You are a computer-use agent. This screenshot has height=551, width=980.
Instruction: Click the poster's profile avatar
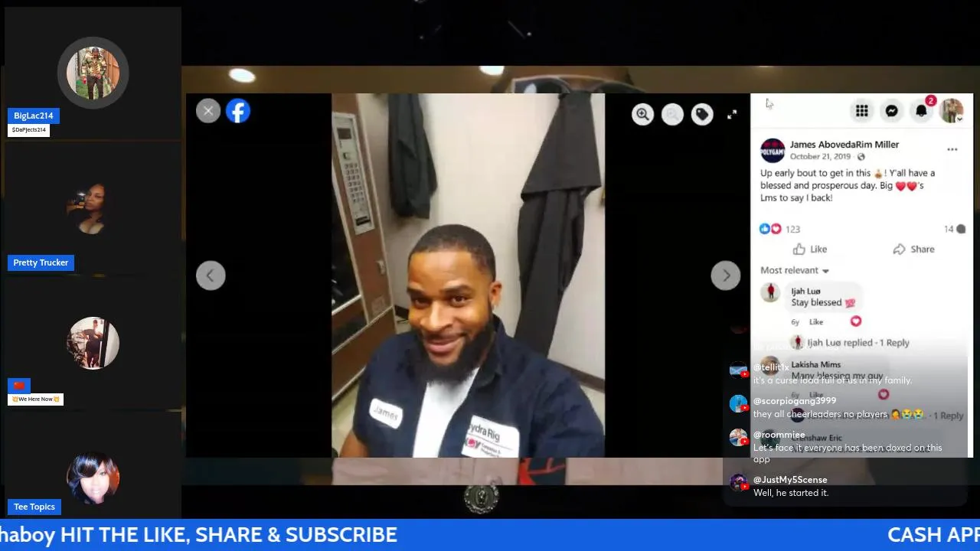[x=773, y=150]
